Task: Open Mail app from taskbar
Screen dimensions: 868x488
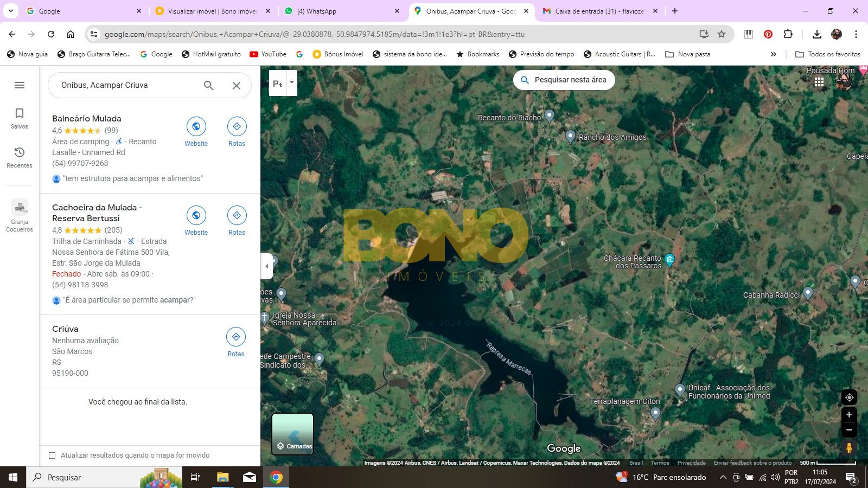Action: (x=250, y=477)
